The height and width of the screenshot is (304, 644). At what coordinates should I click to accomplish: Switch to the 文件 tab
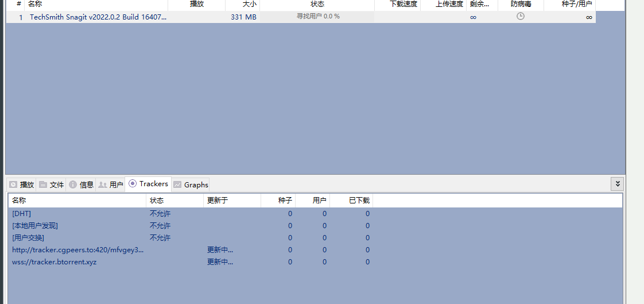pos(51,184)
